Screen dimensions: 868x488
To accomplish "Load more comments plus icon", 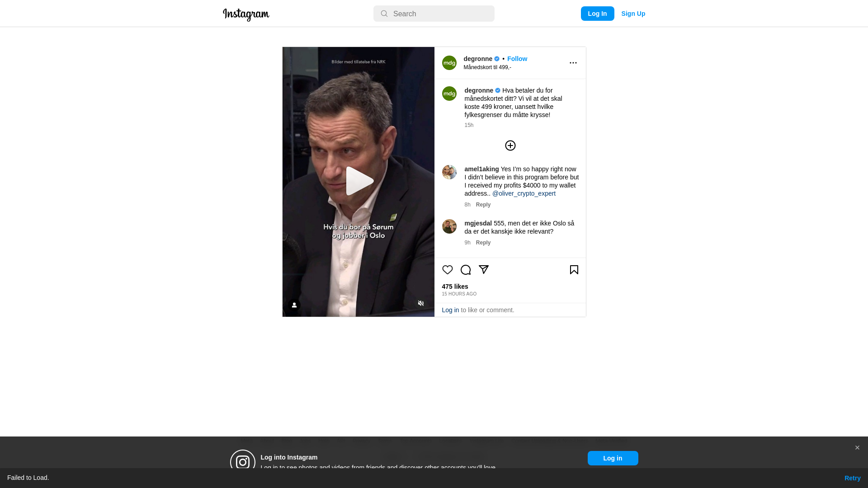I will 510,145.
